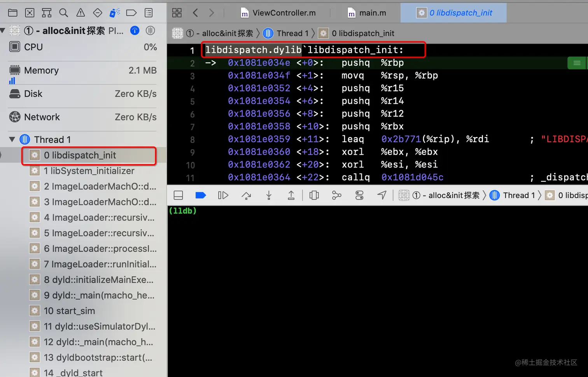Image resolution: width=588 pixels, height=377 pixels.
Task: Open the Thread 1 item in the debug bar
Action: pyautogui.click(x=512, y=195)
